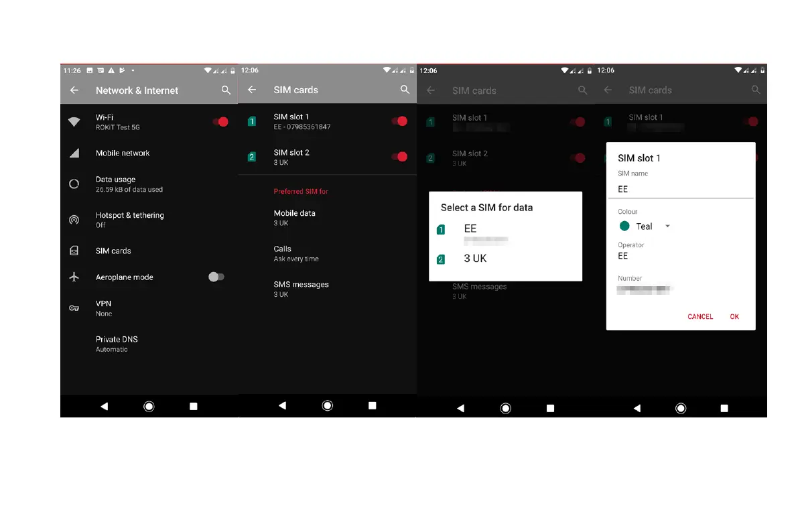Open SIM slot 1 EE details row

click(327, 121)
